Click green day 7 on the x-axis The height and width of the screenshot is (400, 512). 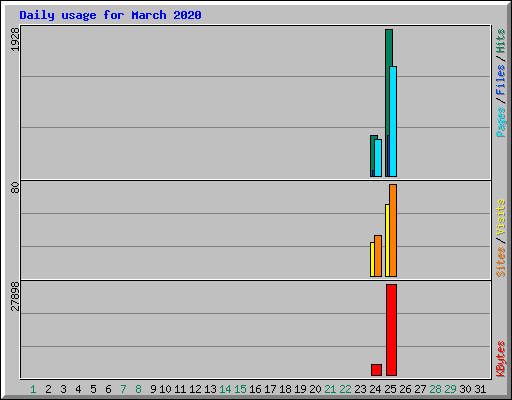tap(123, 389)
